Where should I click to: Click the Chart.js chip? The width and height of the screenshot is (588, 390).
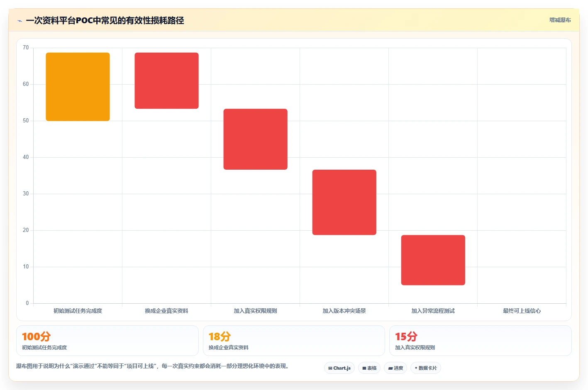pos(339,368)
